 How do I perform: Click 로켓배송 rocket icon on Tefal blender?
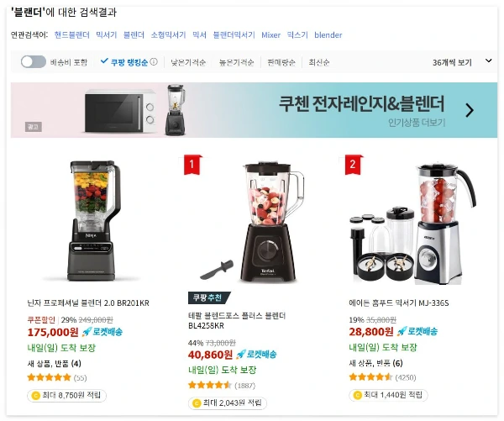point(240,355)
